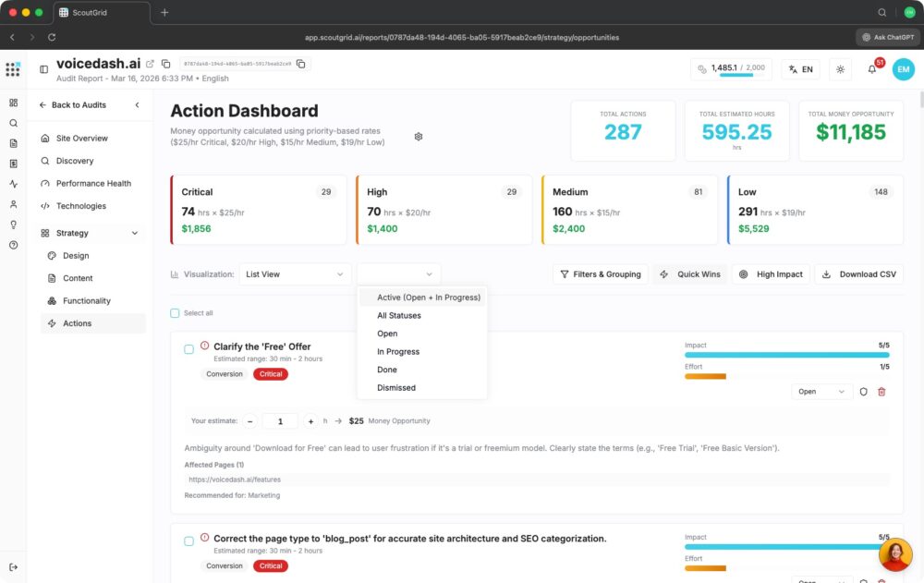This screenshot has width=924, height=583.
Task: Check the Select all checkbox
Action: 175,313
